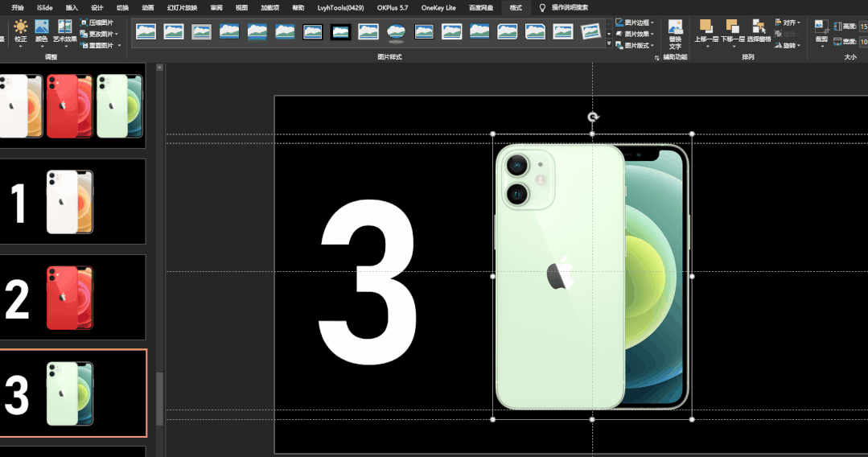
Task: Open the 视图 view tab
Action: 241,8
